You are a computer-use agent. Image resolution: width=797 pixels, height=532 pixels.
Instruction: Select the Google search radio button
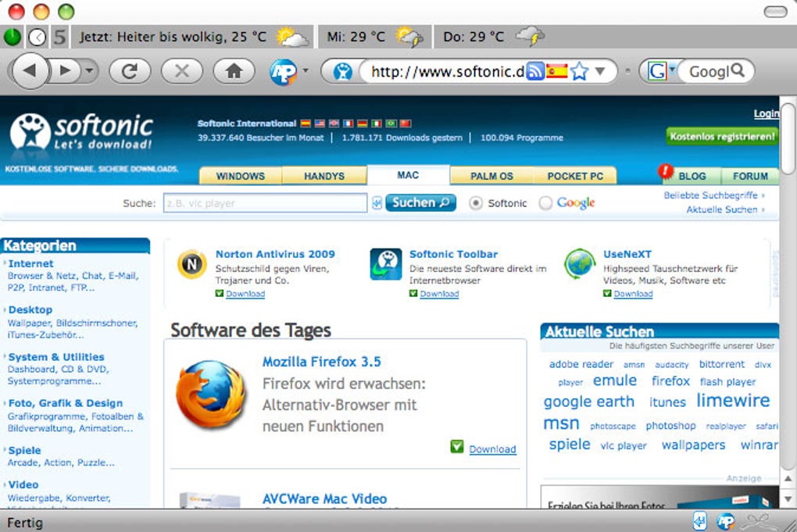click(x=545, y=203)
